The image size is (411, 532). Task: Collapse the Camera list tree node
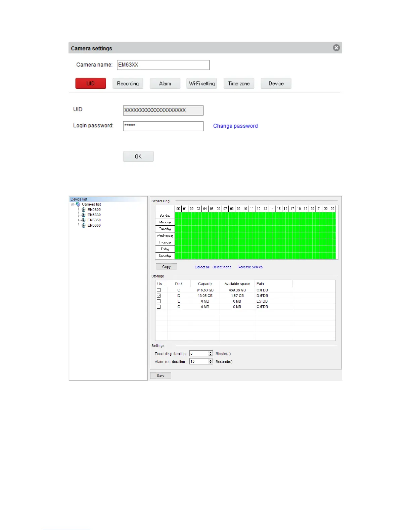tap(73, 205)
